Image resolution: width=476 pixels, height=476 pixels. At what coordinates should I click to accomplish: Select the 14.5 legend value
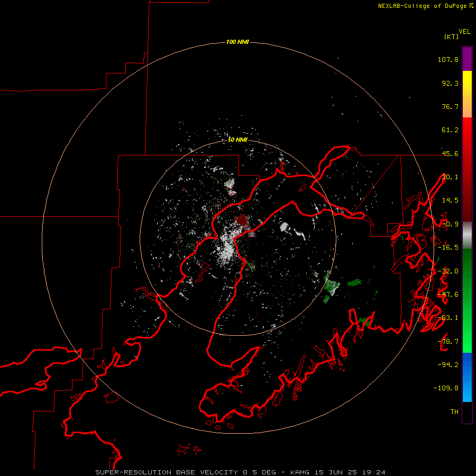click(x=450, y=200)
